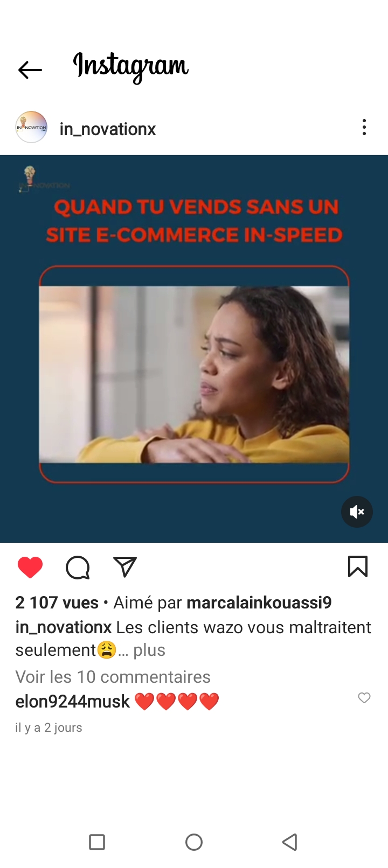The image size is (388, 868).
Task: Open elon9244musk commenter profile
Action: (x=73, y=702)
